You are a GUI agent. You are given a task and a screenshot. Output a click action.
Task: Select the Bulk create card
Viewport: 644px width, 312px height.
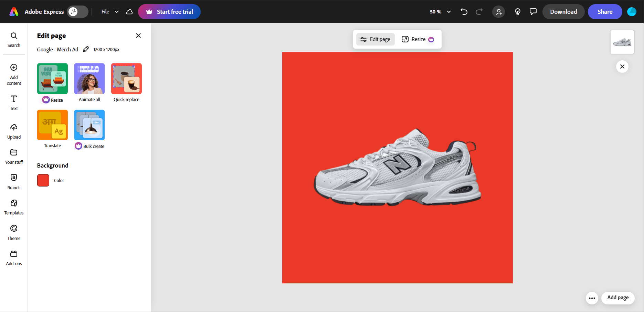89,130
